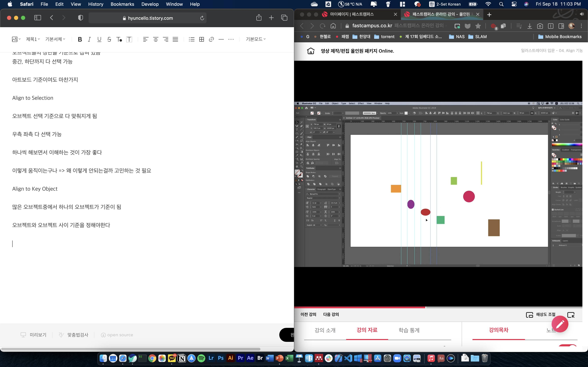The width and height of the screenshot is (588, 367).
Task: Insert a bulleted list
Action: click(191, 39)
